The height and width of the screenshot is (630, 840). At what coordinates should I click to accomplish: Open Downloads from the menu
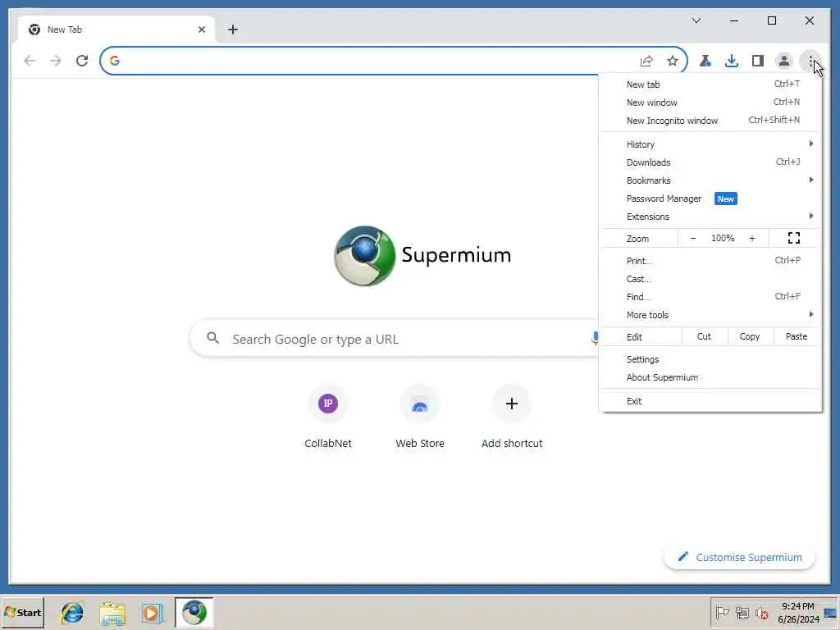[710, 162]
